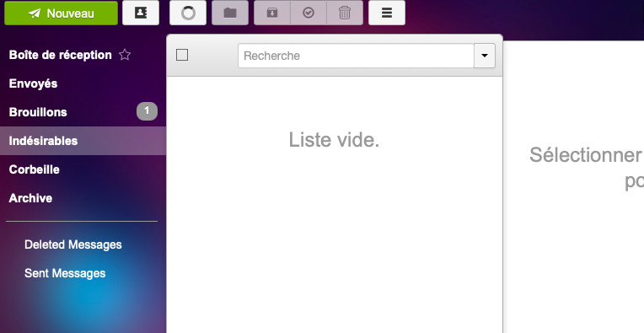The width and height of the screenshot is (644, 333).
Task: Open the move-to-folder icon
Action: tap(230, 13)
